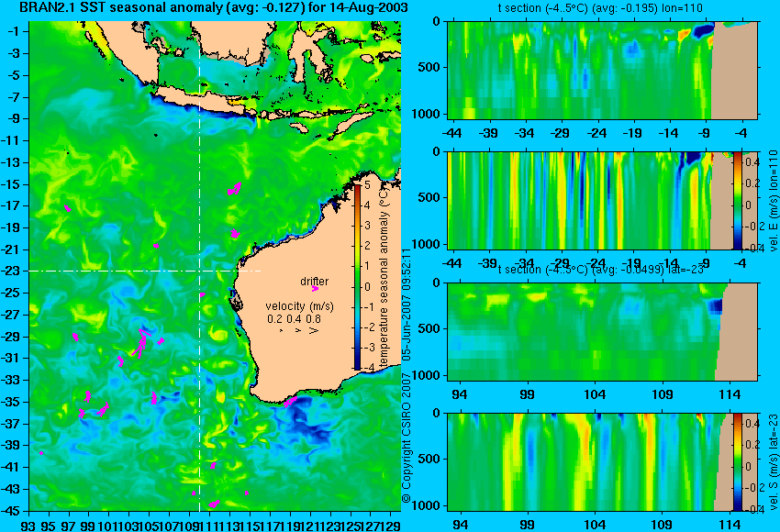Open the lat=-23 temperature section plot
This screenshot has height=532, width=780.
[602, 332]
